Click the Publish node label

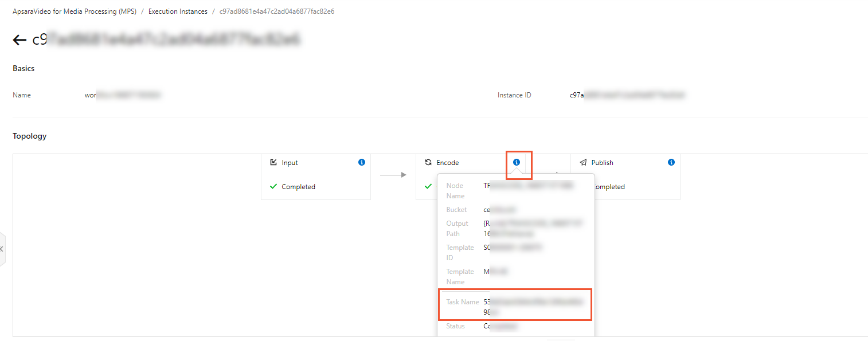click(602, 163)
